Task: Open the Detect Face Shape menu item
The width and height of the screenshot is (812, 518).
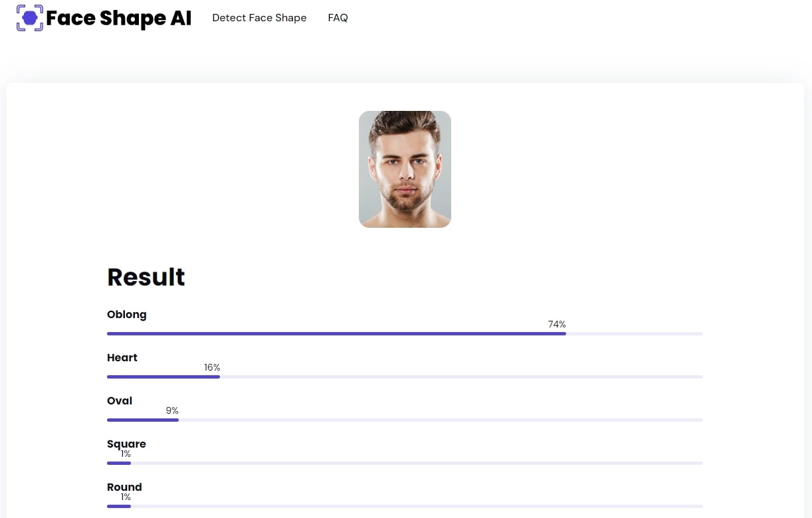Action: click(x=259, y=18)
